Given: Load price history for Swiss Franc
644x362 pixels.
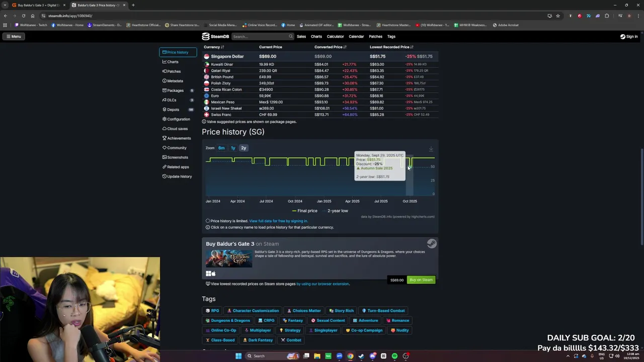Looking at the screenshot, I should point(221,115).
